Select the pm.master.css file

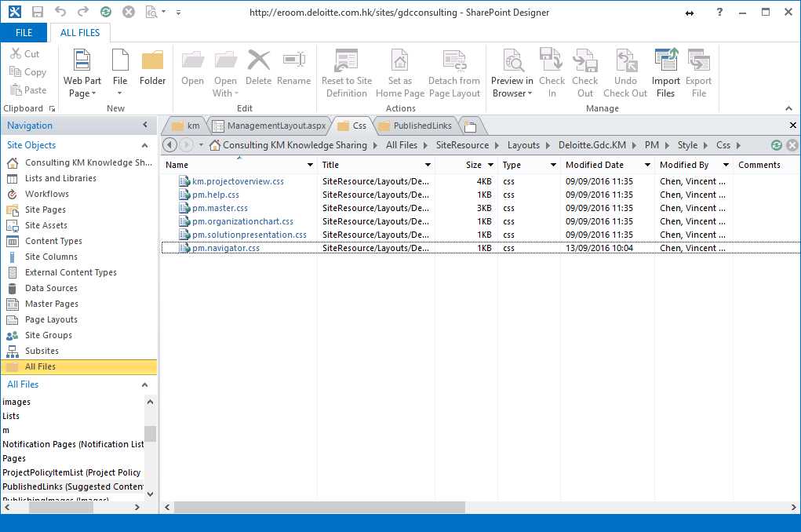coord(220,208)
